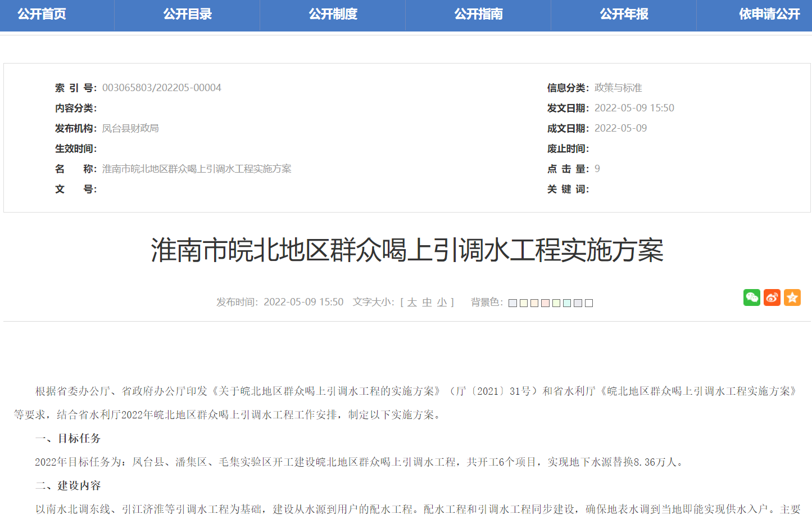
Task: Open the 公开制度 page
Action: (x=332, y=15)
